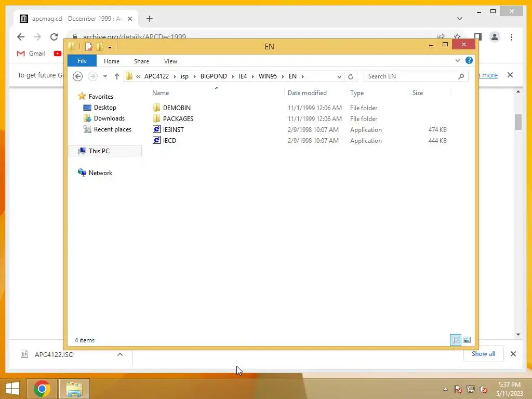Viewport: 532px width, 399px height.
Task: Switch to details view layout
Action: (455, 340)
